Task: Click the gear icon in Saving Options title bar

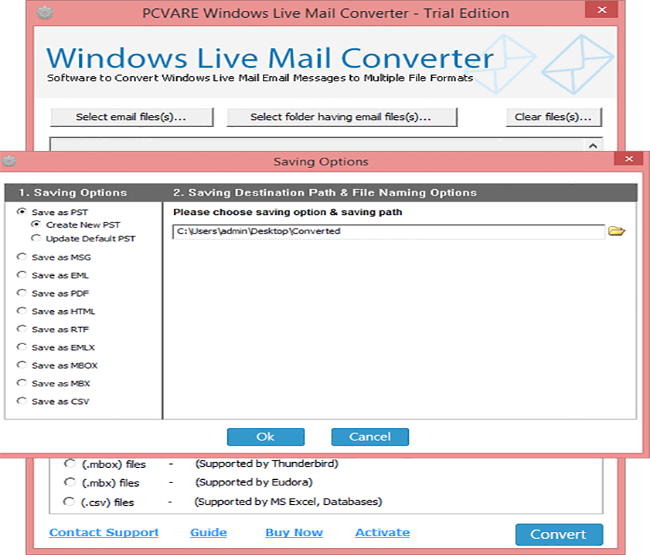Action: (x=9, y=161)
